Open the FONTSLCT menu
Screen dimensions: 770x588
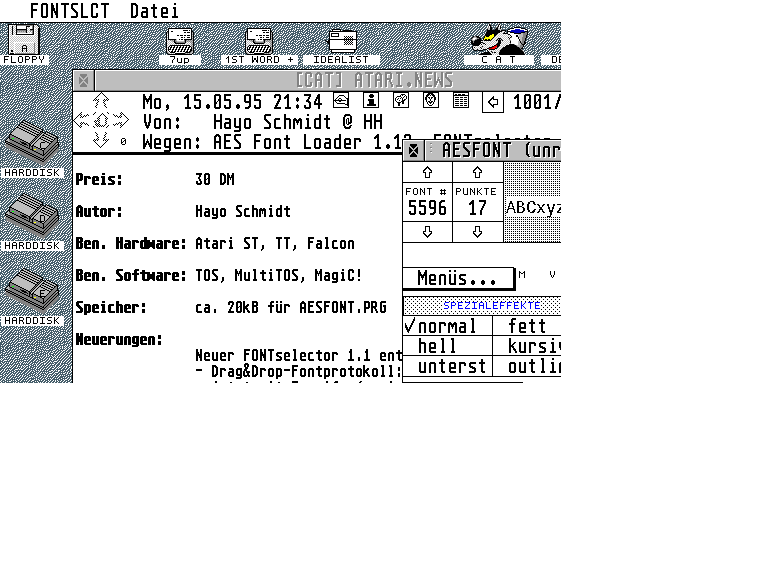69,11
